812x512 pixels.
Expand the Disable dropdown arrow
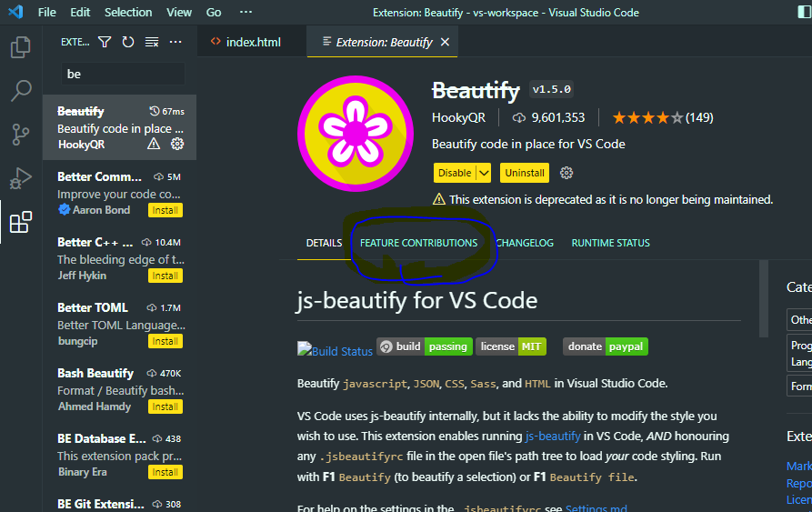[x=484, y=173]
